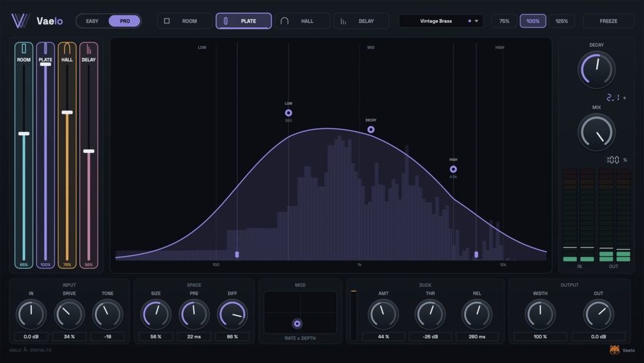The image size is (644, 363).
Task: Click the IN level meter
Action: pyautogui.click(x=579, y=215)
